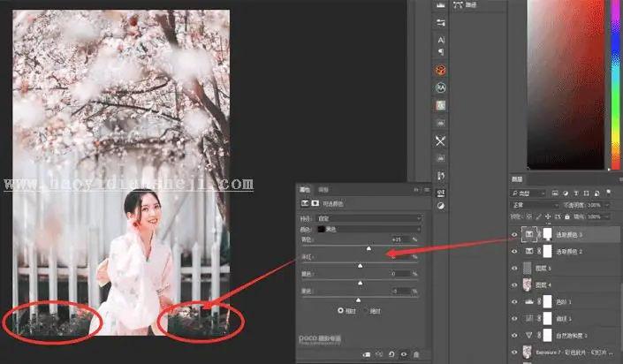Hide the 选取颜色 3 layer
The image size is (623, 364).
point(514,235)
